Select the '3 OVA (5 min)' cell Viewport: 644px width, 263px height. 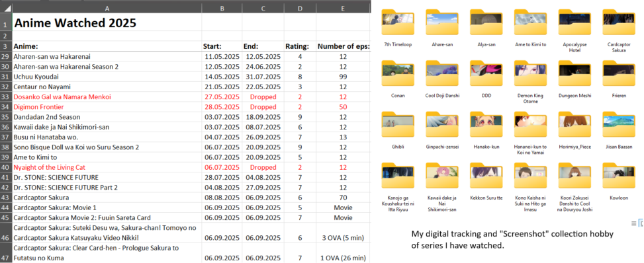[343, 233]
